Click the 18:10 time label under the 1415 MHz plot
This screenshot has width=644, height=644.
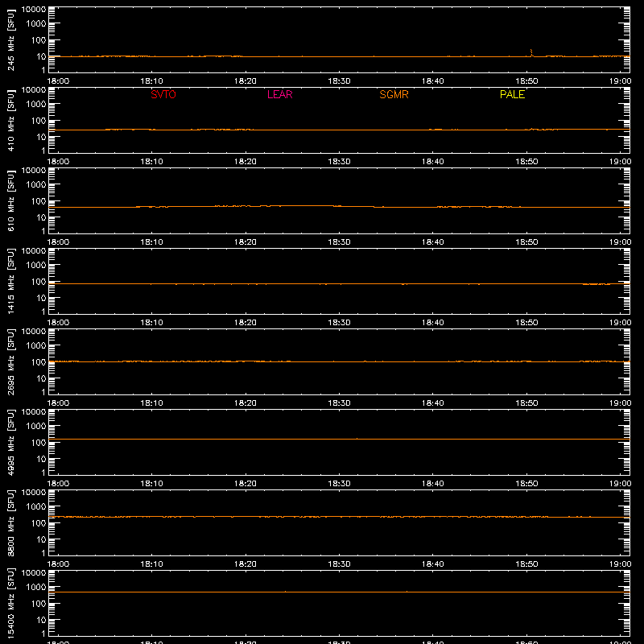(x=151, y=323)
